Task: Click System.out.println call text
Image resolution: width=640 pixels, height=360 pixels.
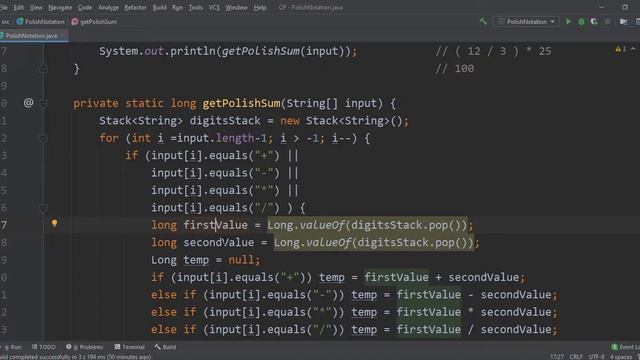Action: point(228,51)
